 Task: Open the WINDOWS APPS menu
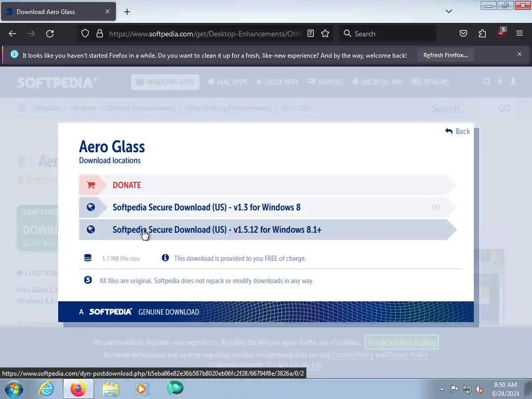click(165, 82)
